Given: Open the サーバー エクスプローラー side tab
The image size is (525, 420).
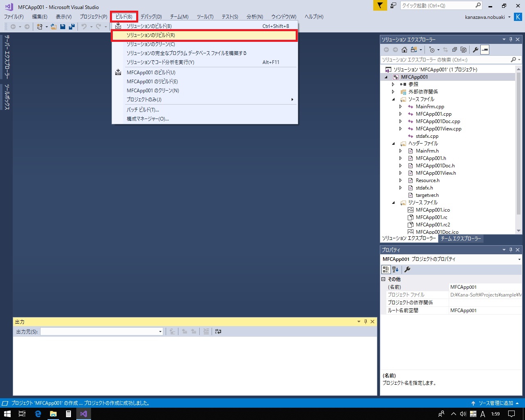Looking at the screenshot, I should (7, 57).
